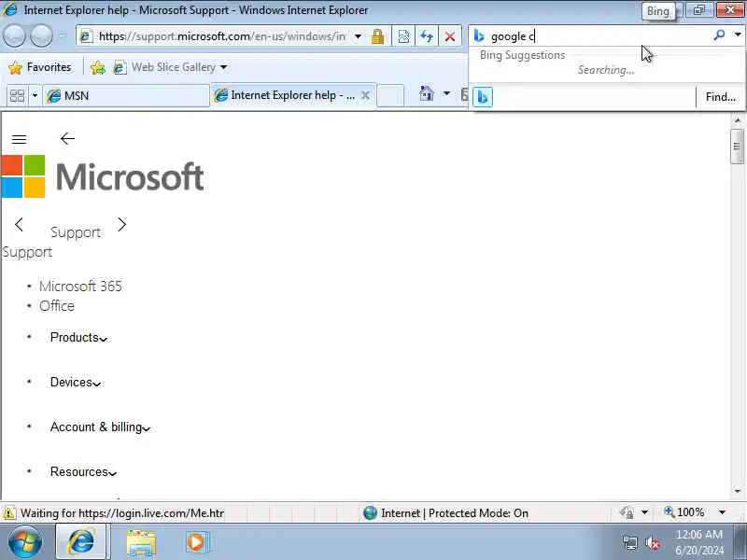Click the taskbar clock showing 12:06 AM

coord(698,534)
